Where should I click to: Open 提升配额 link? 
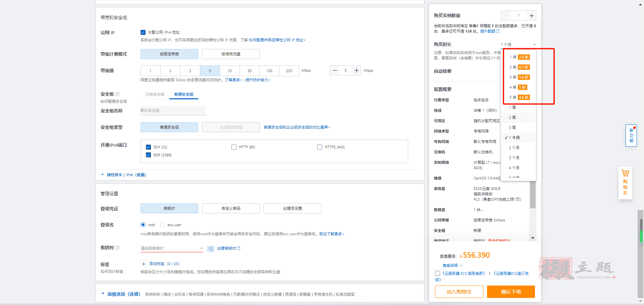pyautogui.click(x=490, y=31)
